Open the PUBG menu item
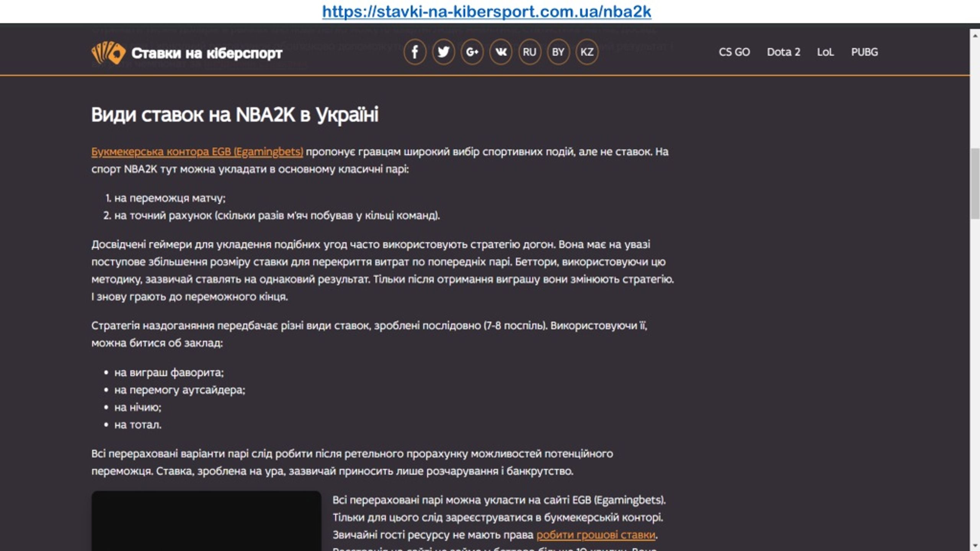Screen dimensions: 980x551 coord(864,52)
